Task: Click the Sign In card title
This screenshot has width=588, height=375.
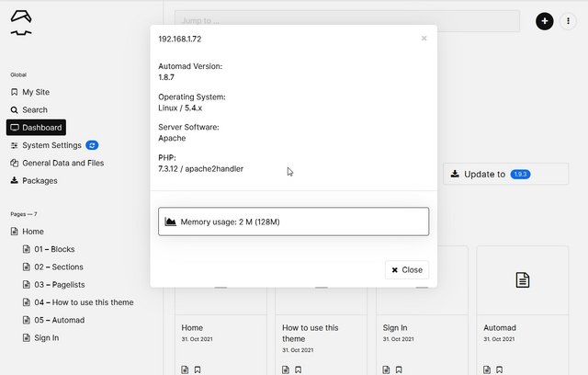Action: pos(395,328)
